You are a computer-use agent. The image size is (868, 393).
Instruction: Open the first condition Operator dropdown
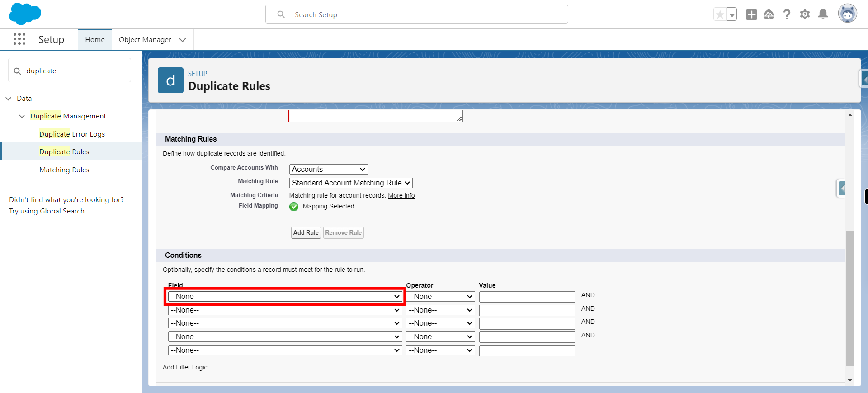coord(440,297)
